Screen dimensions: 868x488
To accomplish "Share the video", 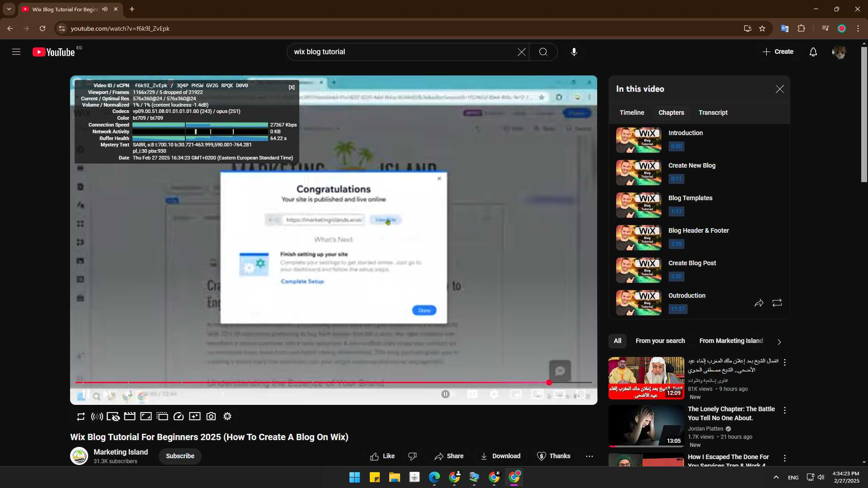I will tap(449, 456).
